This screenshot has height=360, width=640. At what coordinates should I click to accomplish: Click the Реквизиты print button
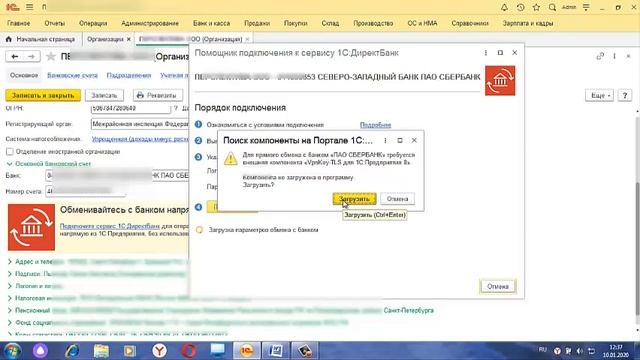tap(158, 96)
